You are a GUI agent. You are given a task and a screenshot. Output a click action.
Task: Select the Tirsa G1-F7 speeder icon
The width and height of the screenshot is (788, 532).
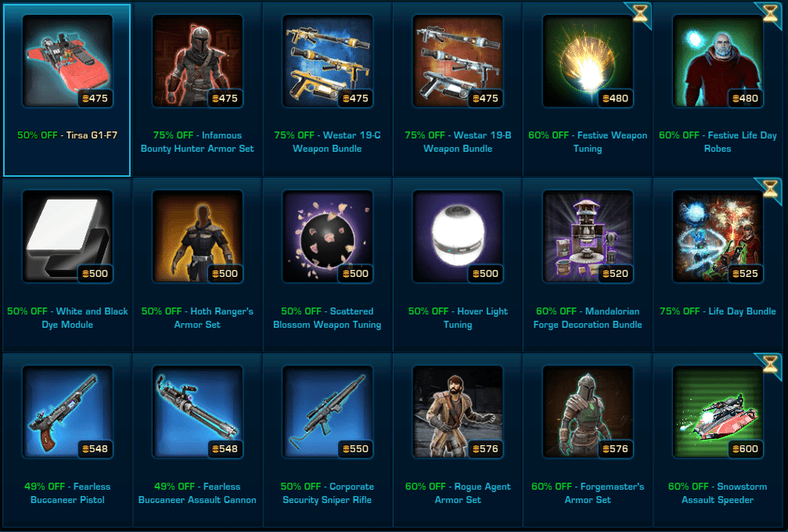point(67,61)
